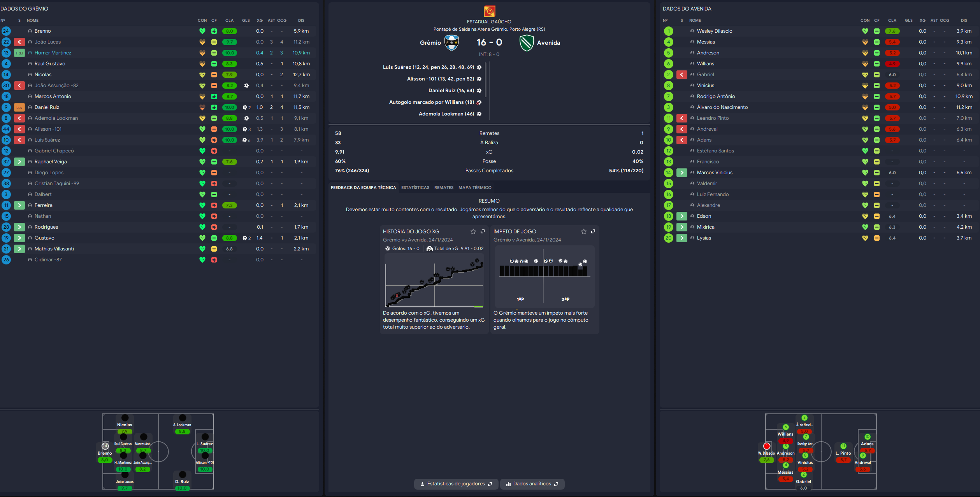Viewport: 980px width, 497px height.
Task: Sort Grêmio players by CLA column
Action: pyautogui.click(x=229, y=20)
